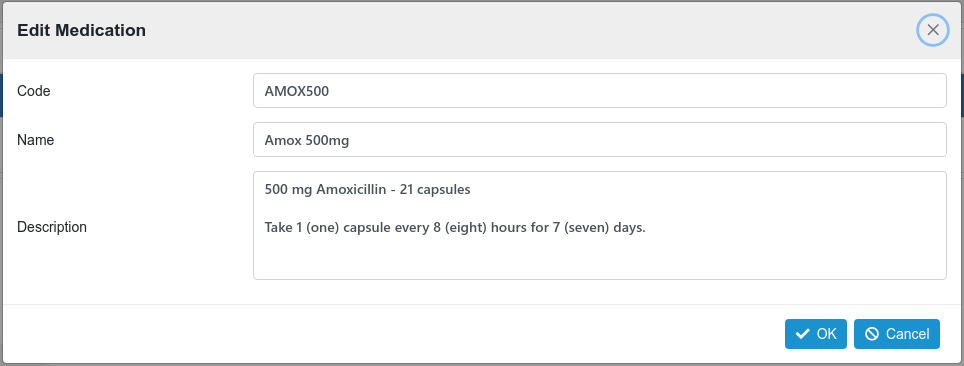The height and width of the screenshot is (366, 964).
Task: Place cursor on '500 mg Amoxicillin - 21 capsules' line
Action: tap(367, 190)
